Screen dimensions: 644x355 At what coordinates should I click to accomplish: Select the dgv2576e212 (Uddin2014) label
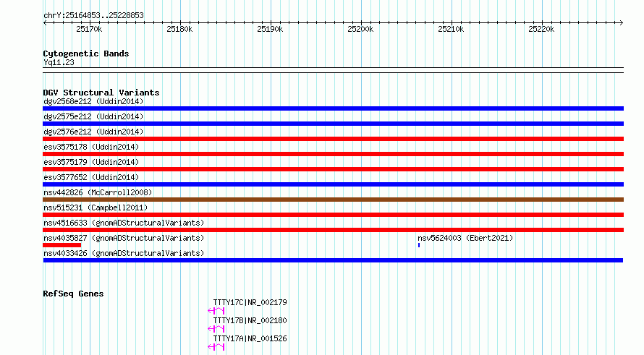click(x=93, y=132)
